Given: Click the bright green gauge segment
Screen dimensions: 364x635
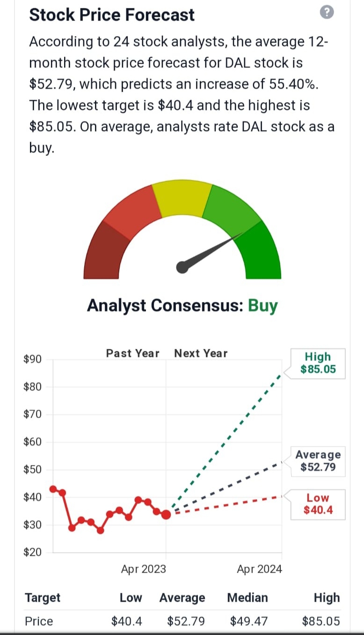Looking at the screenshot, I should [261, 251].
